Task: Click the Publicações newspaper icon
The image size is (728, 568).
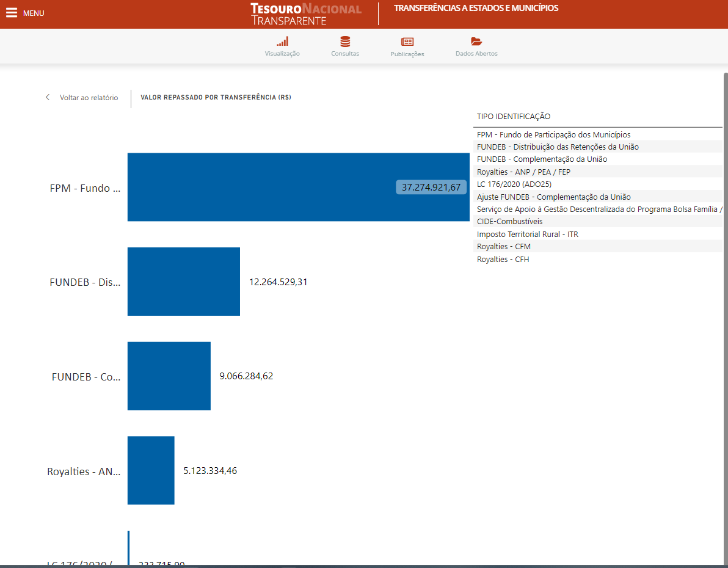Action: [407, 42]
